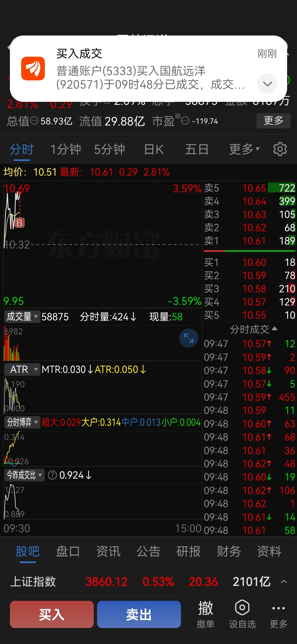Tap the 总值 info circle icon
Viewport: 297px width, 644px height.
[x=34, y=121]
